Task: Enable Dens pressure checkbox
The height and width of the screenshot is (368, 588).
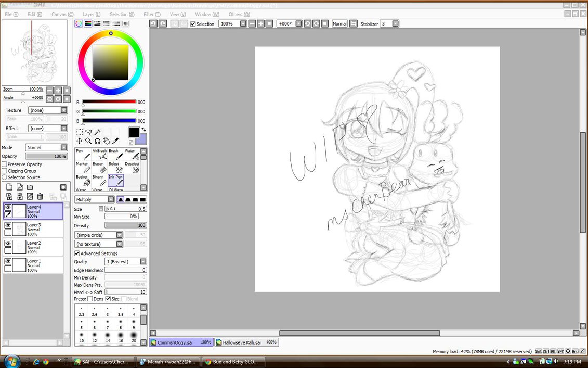Action: (90, 299)
